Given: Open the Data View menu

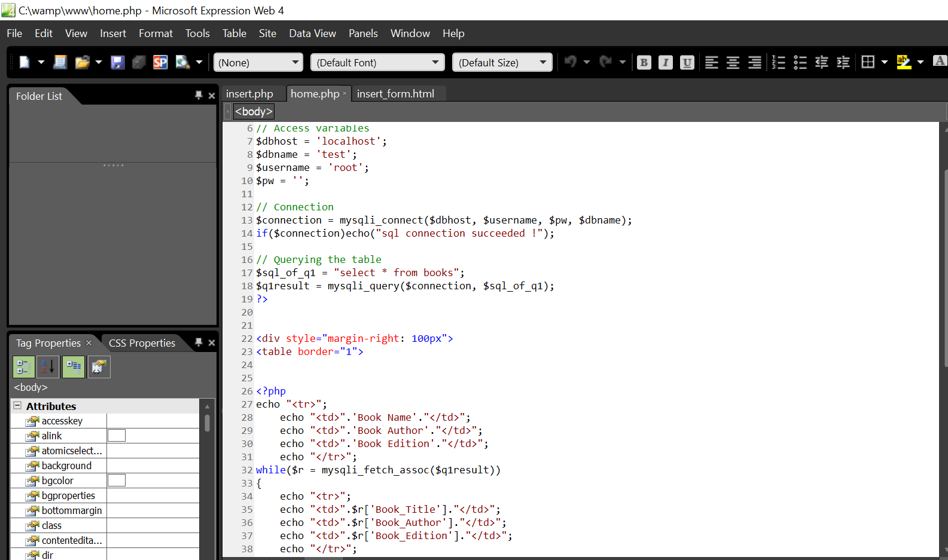Looking at the screenshot, I should point(312,33).
